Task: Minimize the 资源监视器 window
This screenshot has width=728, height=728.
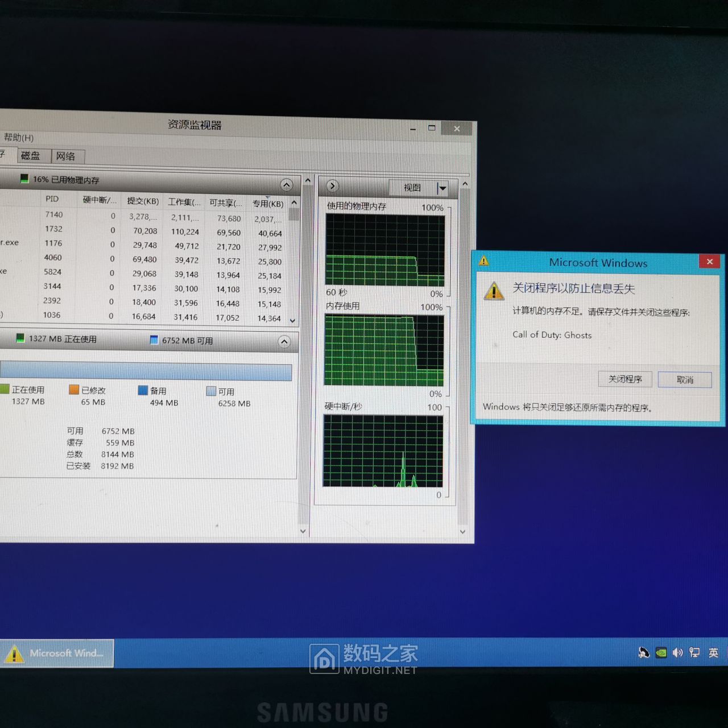Action: (413, 129)
